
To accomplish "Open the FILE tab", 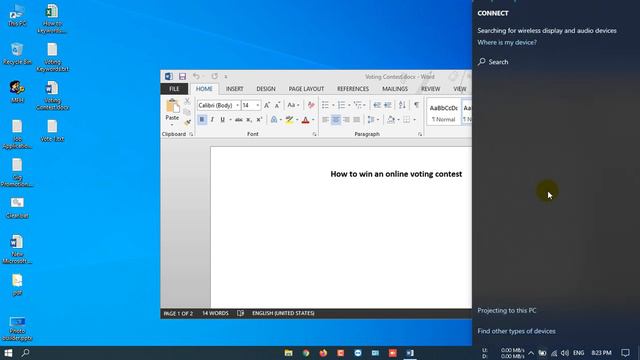I will tap(174, 89).
